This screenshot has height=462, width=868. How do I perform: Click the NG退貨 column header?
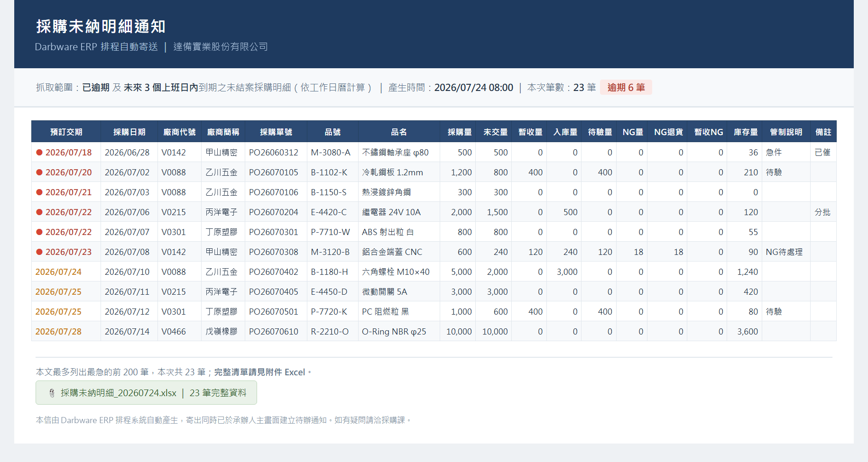coord(668,132)
